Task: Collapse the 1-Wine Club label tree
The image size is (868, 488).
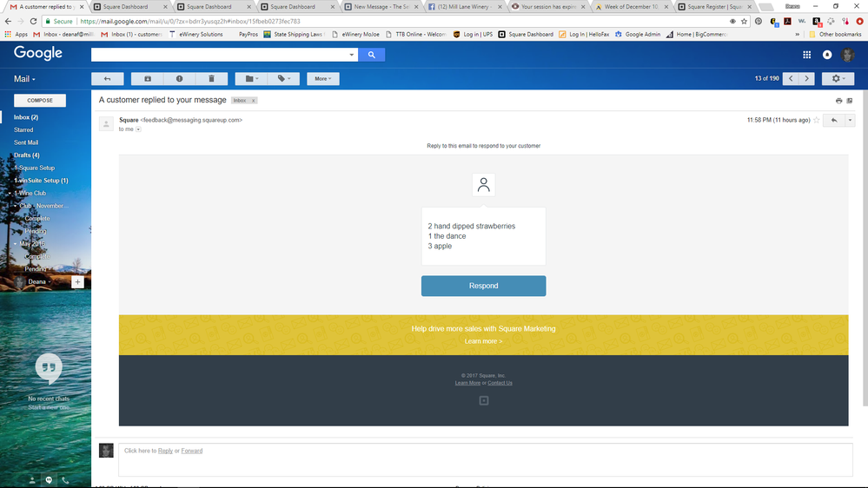Action: [x=10, y=194]
